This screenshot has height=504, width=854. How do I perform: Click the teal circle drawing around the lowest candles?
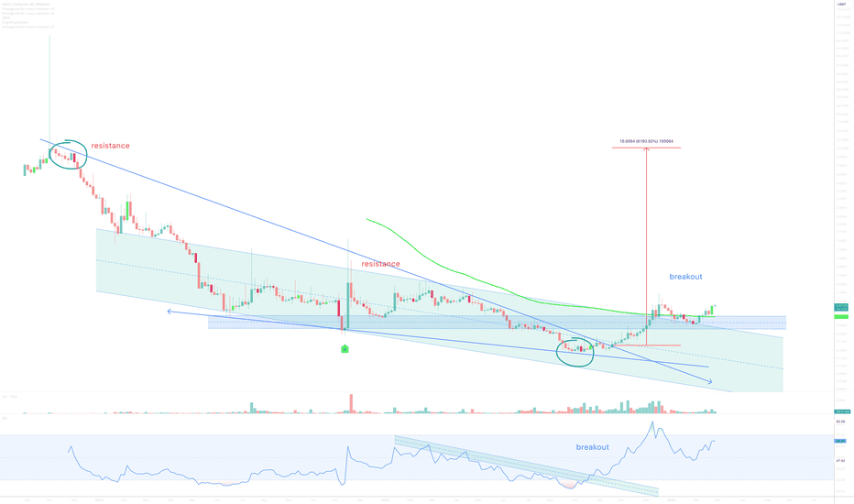pyautogui.click(x=575, y=352)
